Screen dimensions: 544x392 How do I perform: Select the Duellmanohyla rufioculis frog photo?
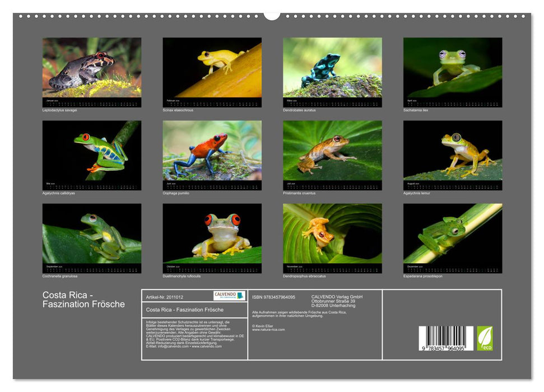pyautogui.click(x=212, y=234)
